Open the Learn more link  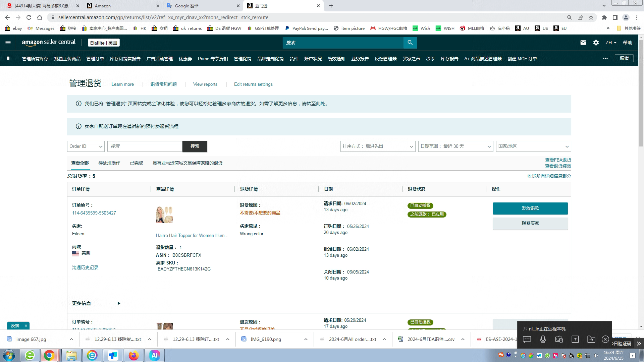[x=122, y=84]
